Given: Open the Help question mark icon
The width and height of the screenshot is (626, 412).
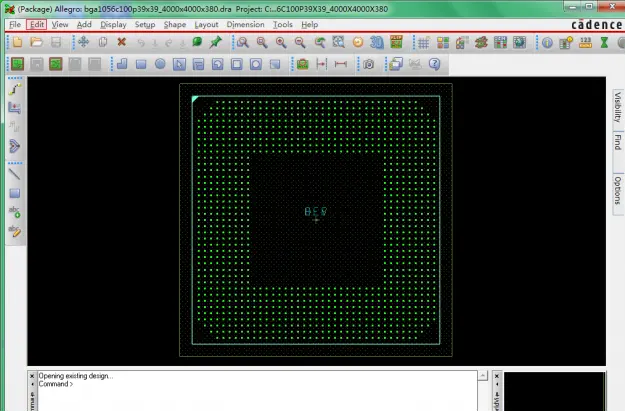Looking at the screenshot, I should pyautogui.click(x=434, y=64).
